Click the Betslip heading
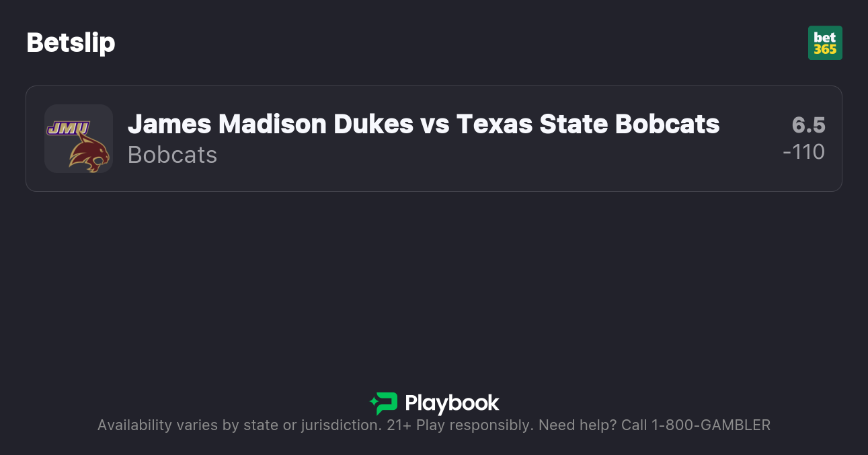Viewport: 868px width, 455px height. click(x=71, y=42)
